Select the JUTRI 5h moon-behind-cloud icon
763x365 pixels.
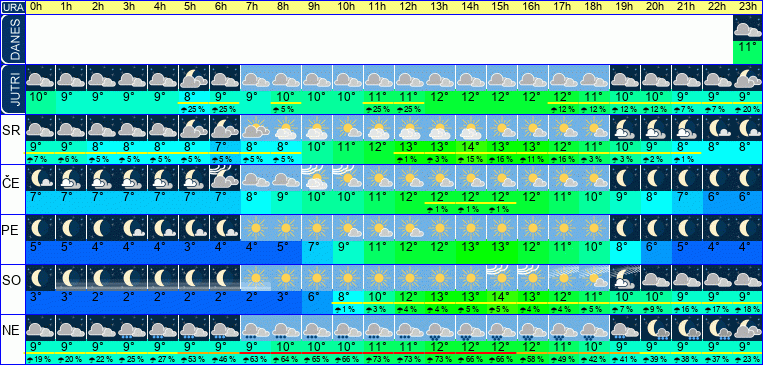pos(194,78)
